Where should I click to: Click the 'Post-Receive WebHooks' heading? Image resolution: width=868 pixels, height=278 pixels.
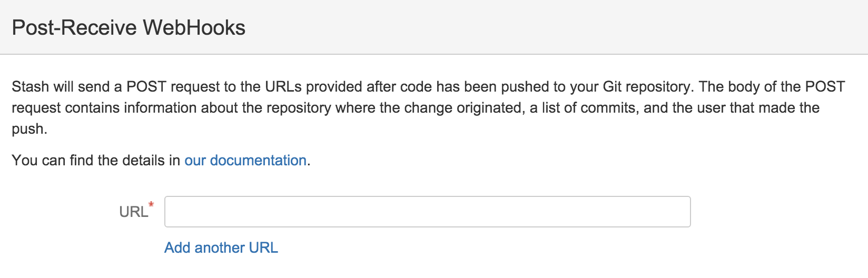[x=129, y=27]
